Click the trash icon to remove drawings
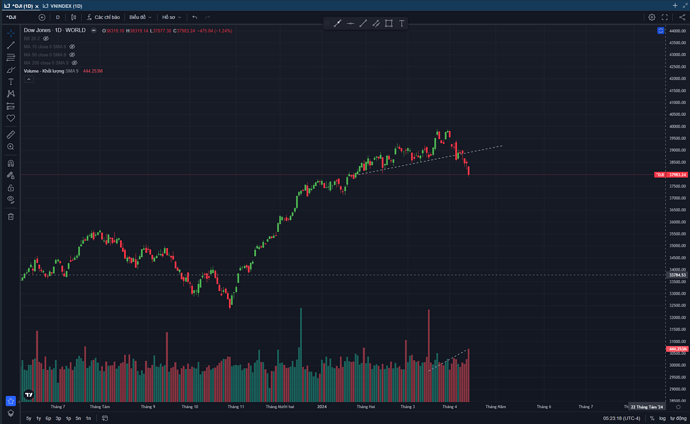Screen dimensions: 690x424 [11, 216]
